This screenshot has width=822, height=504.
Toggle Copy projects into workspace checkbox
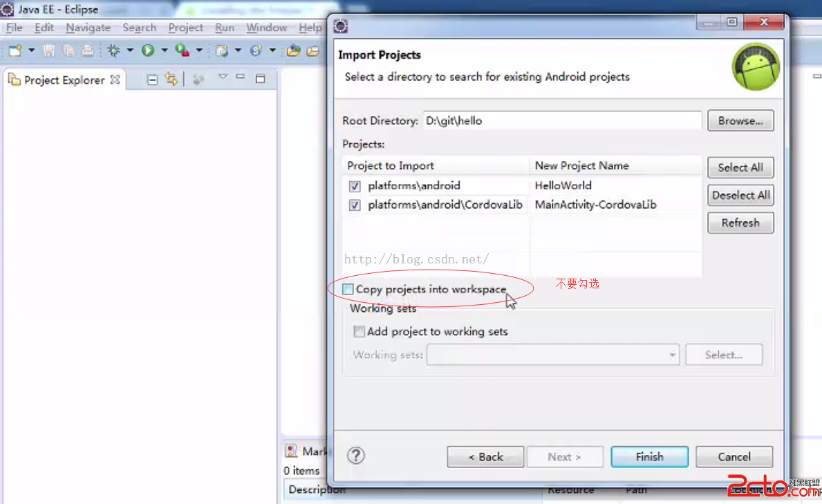(348, 289)
